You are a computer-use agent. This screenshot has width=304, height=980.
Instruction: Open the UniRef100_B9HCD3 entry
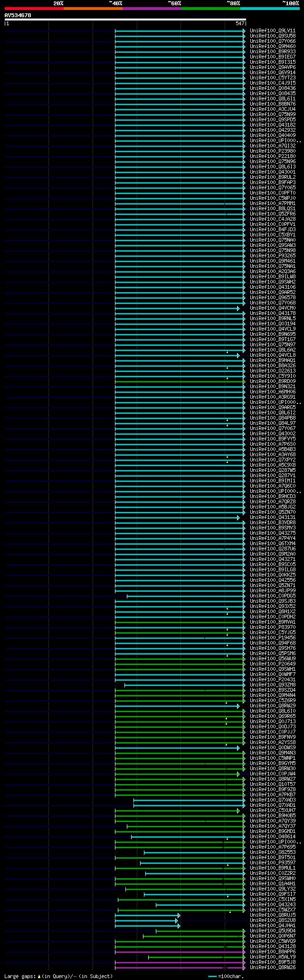273,496
